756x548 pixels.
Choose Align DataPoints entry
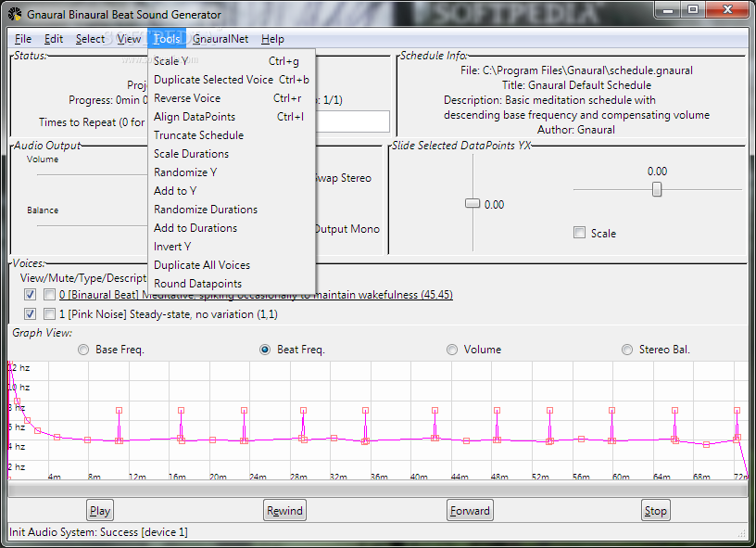pyautogui.click(x=232, y=117)
